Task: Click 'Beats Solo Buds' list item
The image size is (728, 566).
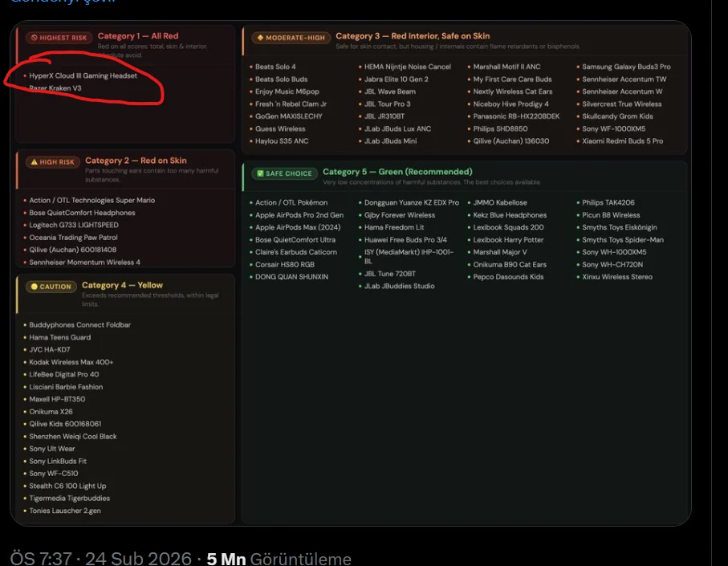Action: coord(282,79)
